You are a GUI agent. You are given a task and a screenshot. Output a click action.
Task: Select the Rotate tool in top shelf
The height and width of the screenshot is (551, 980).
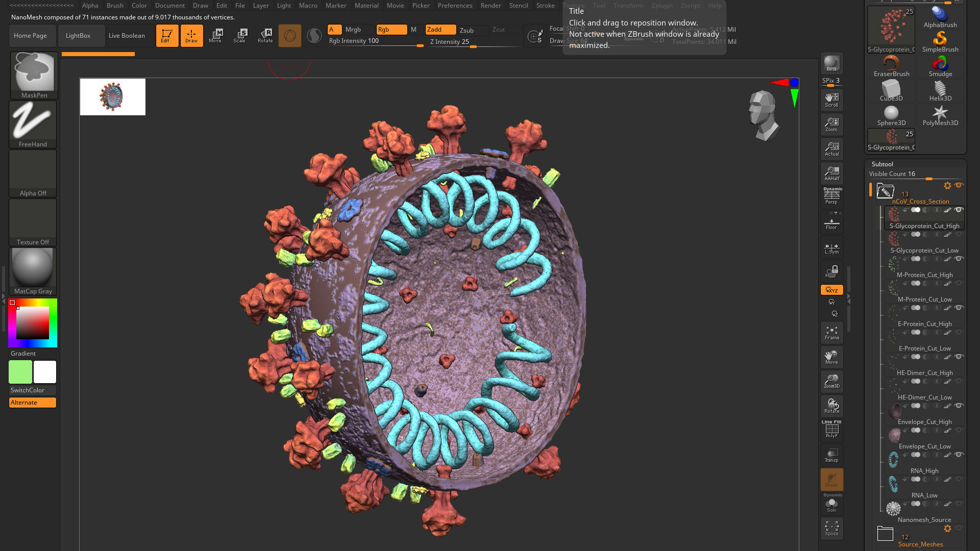click(265, 36)
